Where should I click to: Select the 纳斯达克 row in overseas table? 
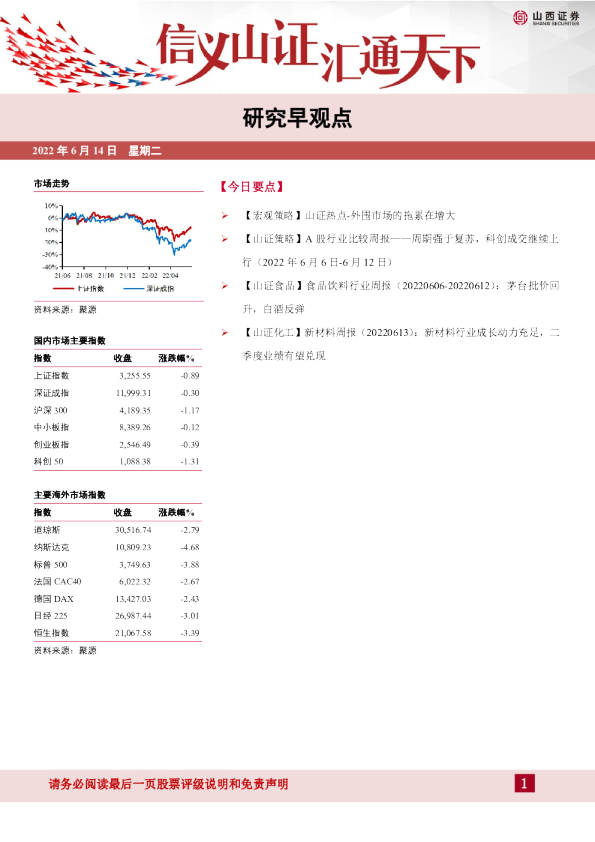[117, 547]
